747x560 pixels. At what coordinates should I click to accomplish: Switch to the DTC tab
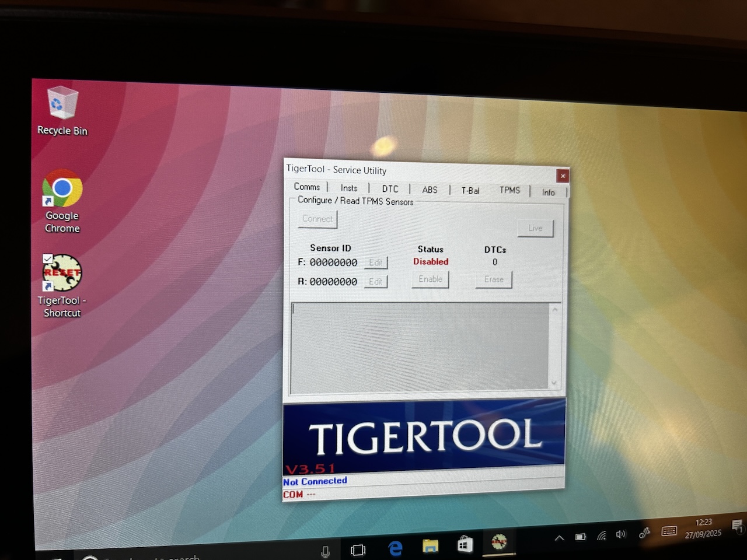point(390,188)
